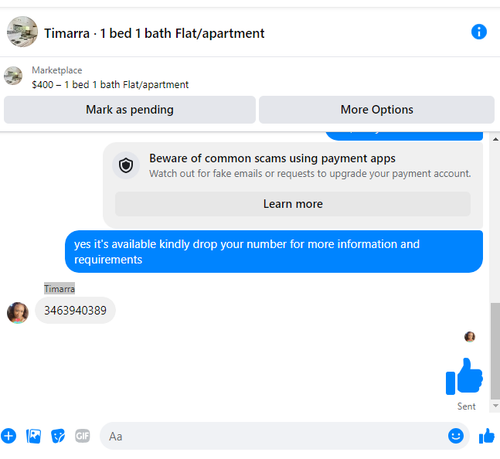Click the Marketplace label
Viewport: 500px width, 459px height.
tap(57, 70)
